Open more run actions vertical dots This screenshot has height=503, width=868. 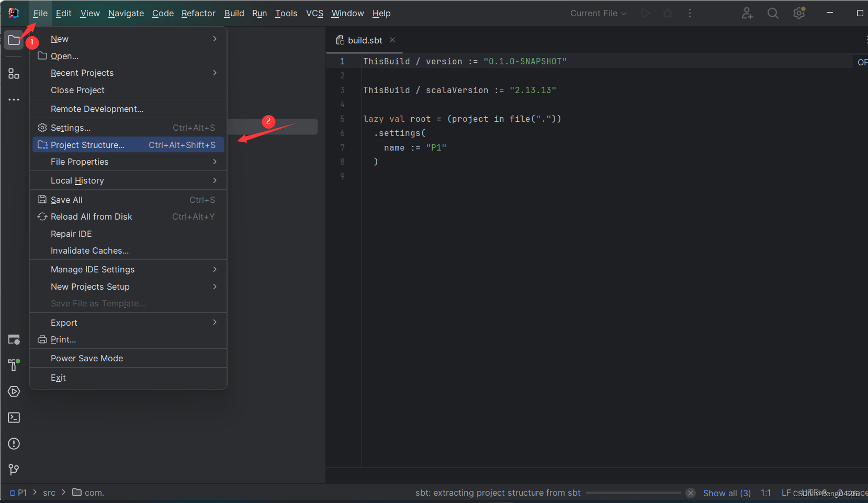[690, 13]
